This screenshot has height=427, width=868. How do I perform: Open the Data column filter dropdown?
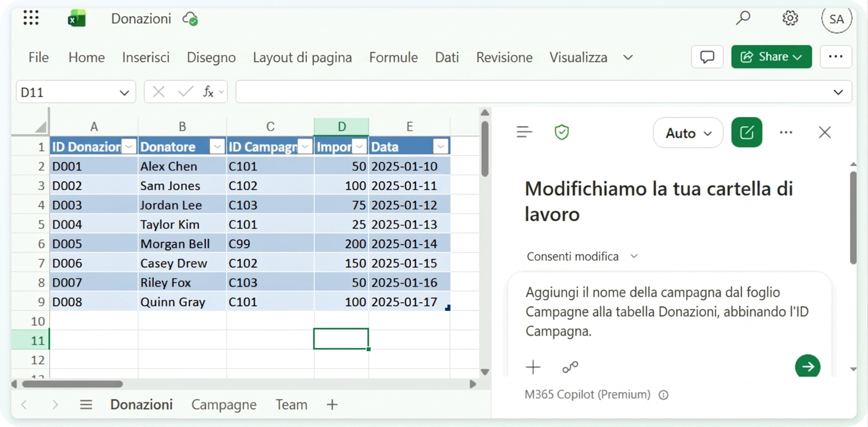[x=441, y=146]
